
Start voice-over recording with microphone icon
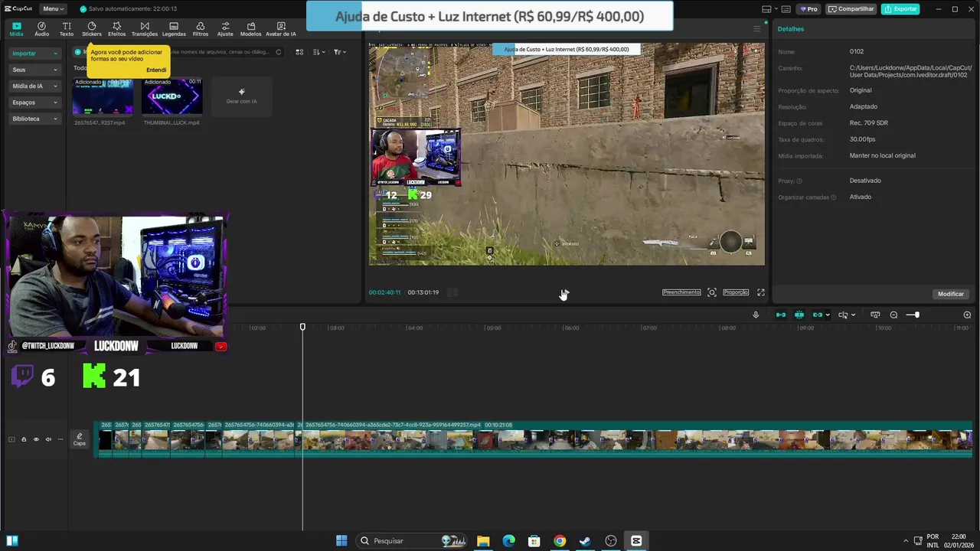point(756,315)
